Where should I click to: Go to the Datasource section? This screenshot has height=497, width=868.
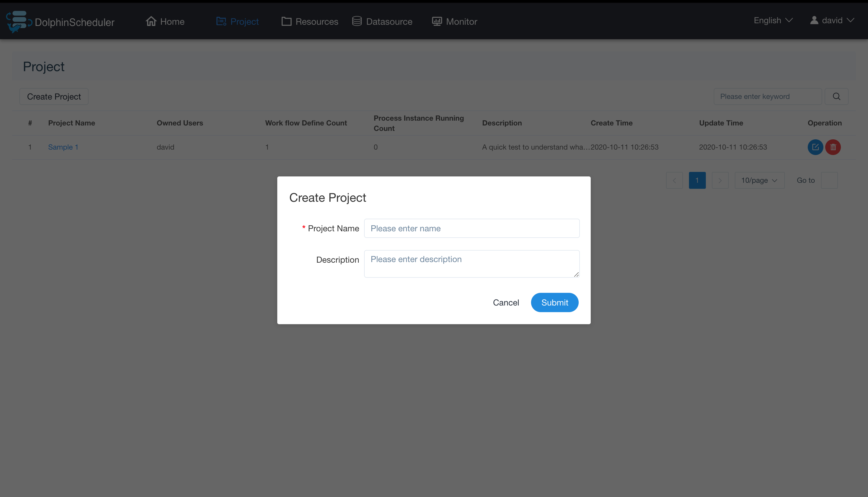point(382,21)
